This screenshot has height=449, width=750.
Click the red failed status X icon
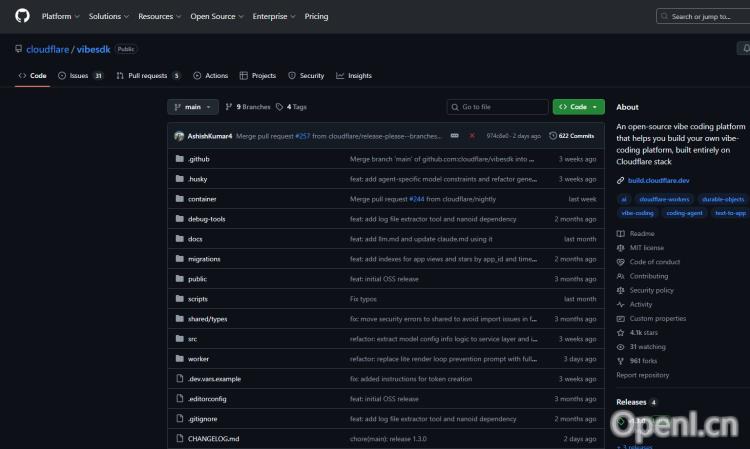pyautogui.click(x=472, y=136)
